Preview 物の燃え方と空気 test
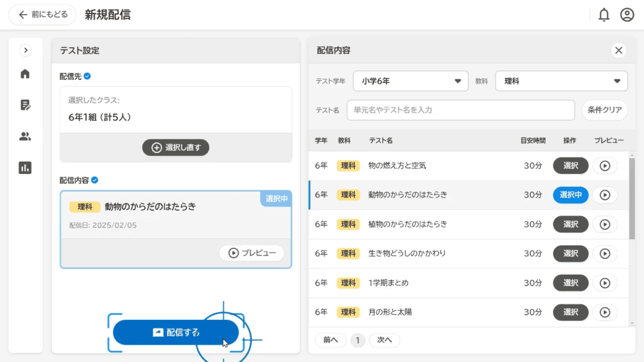Image resolution: width=644 pixels, height=362 pixels. [605, 166]
